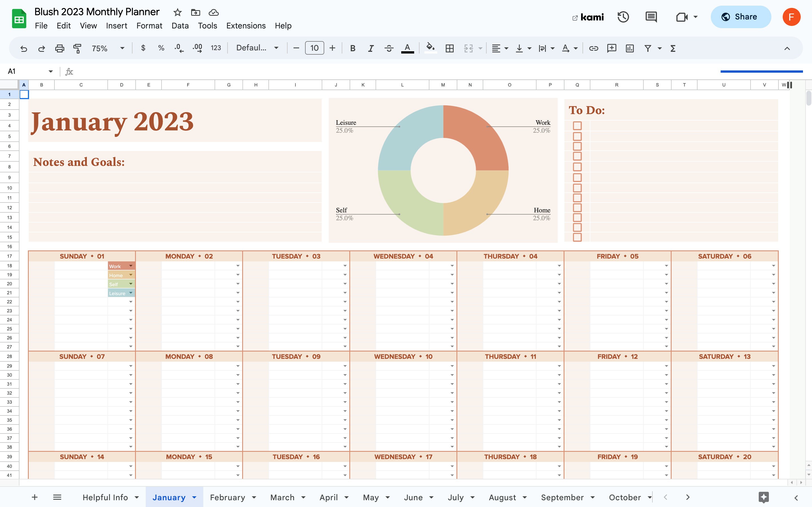The width and height of the screenshot is (812, 507).
Task: Choose a text color
Action: coord(407,48)
